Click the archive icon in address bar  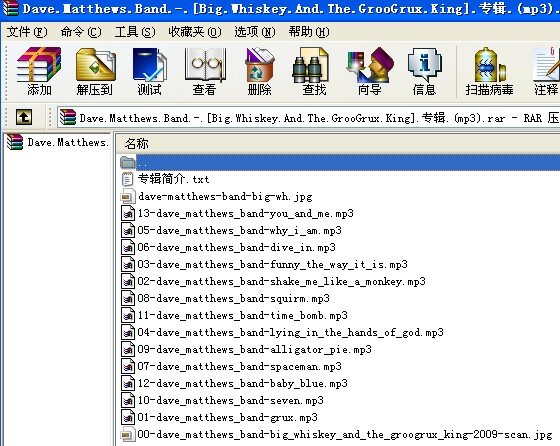68,117
